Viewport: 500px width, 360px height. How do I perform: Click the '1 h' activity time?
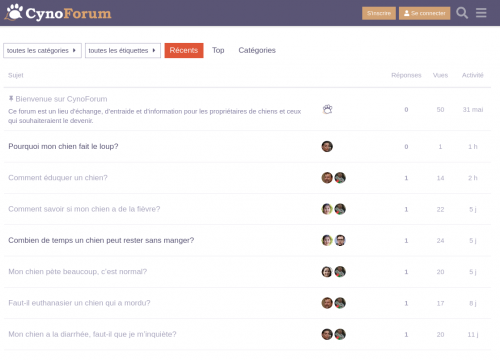[x=473, y=147]
